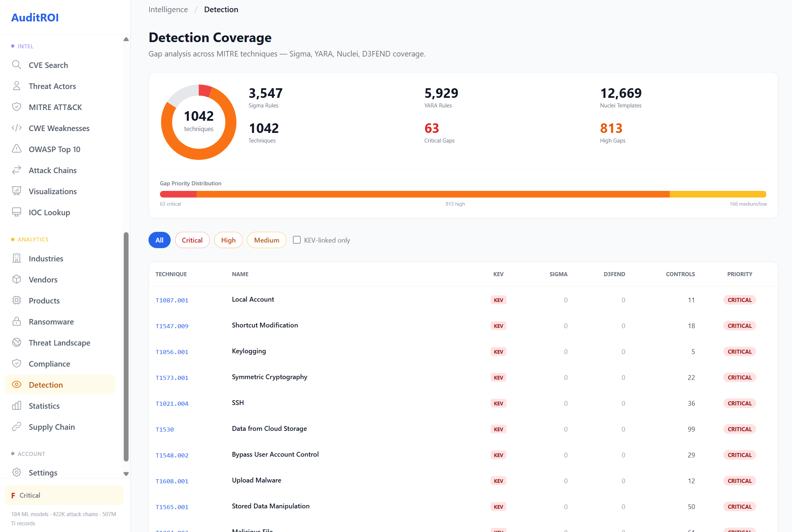Open the Ransomware analytics icon
Image resolution: width=792 pixels, height=532 pixels.
tap(17, 322)
